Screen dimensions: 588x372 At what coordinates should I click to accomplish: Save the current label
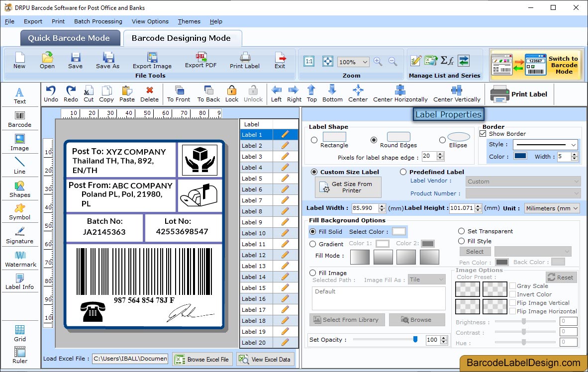[76, 60]
